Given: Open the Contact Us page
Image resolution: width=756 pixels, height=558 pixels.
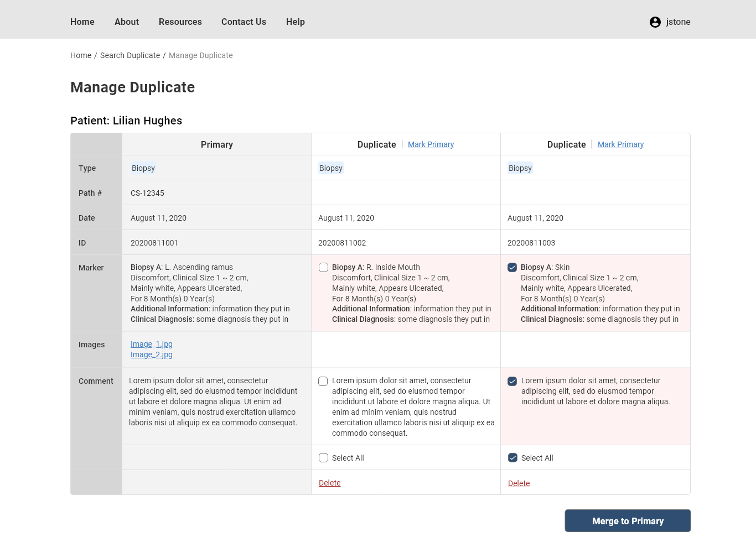Looking at the screenshot, I should tap(244, 22).
